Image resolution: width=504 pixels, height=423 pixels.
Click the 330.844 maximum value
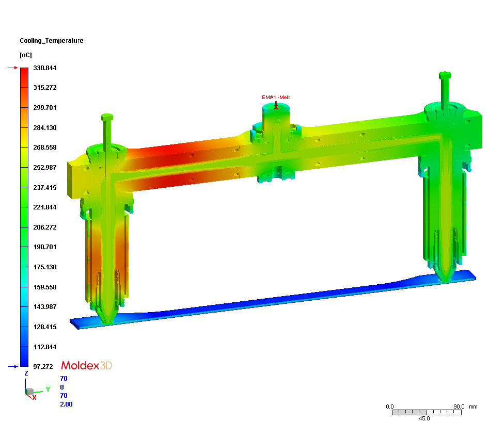45,68
